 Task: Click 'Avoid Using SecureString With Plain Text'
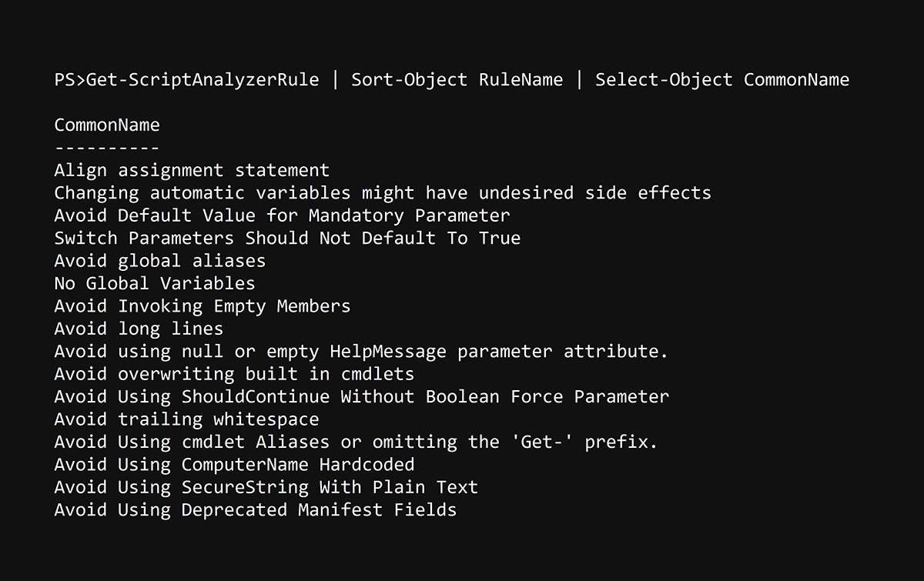click(x=266, y=487)
